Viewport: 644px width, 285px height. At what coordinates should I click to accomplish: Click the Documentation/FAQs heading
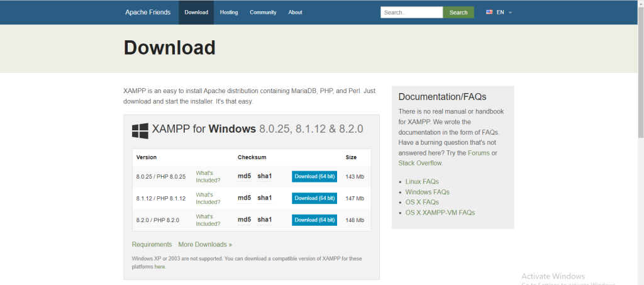point(442,97)
